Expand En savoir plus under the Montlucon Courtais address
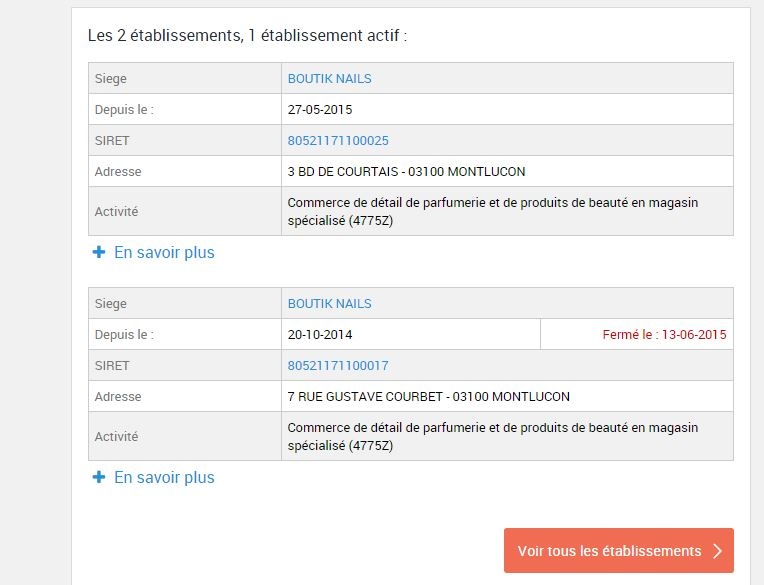 coord(164,253)
